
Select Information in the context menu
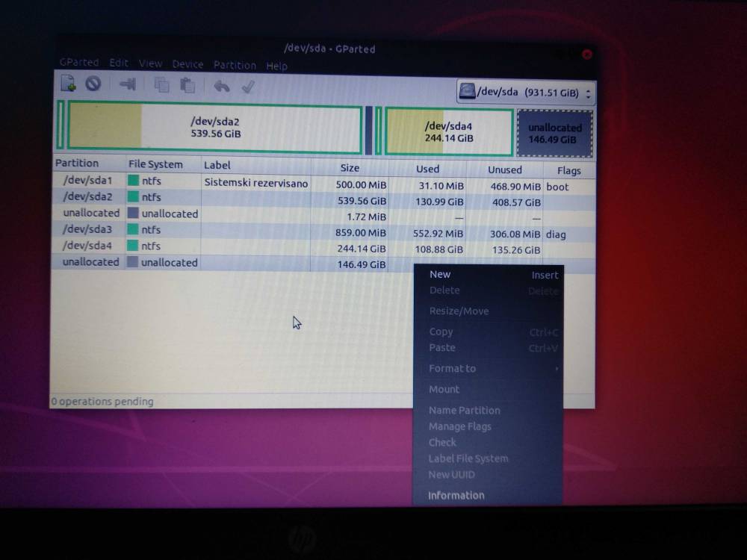click(456, 496)
